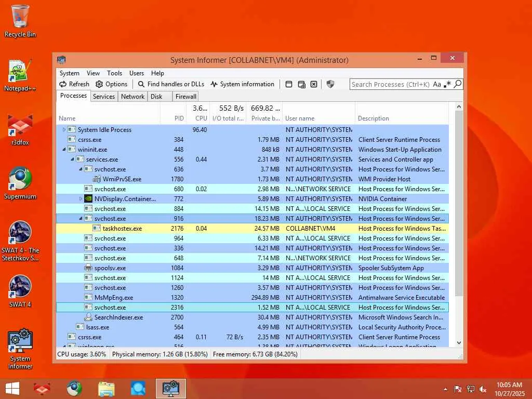The image size is (532, 399).
Task: Switch to the Services tab
Action: click(x=104, y=97)
